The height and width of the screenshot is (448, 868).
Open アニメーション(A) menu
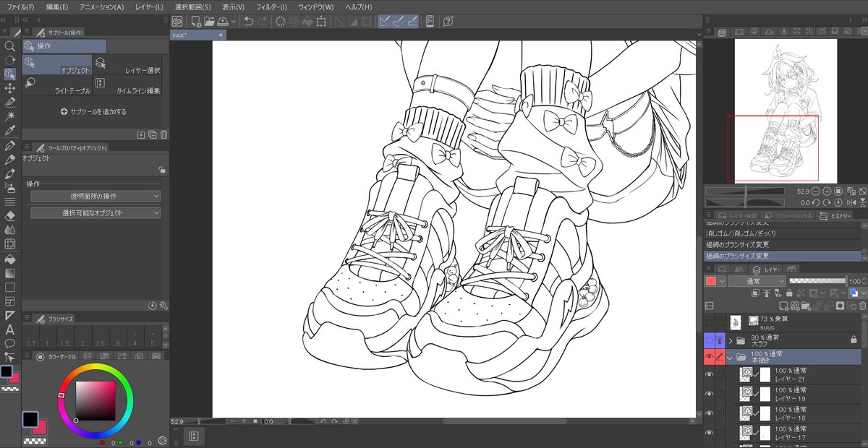tap(101, 7)
